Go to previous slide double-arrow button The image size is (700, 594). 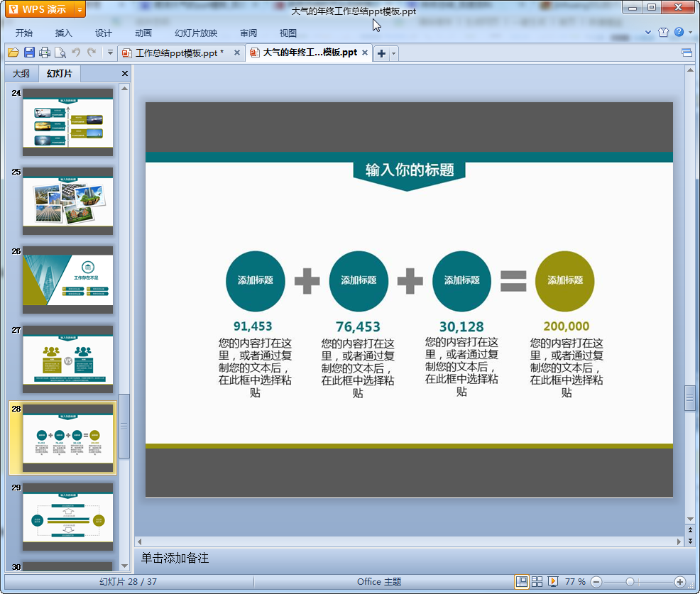pos(690,529)
